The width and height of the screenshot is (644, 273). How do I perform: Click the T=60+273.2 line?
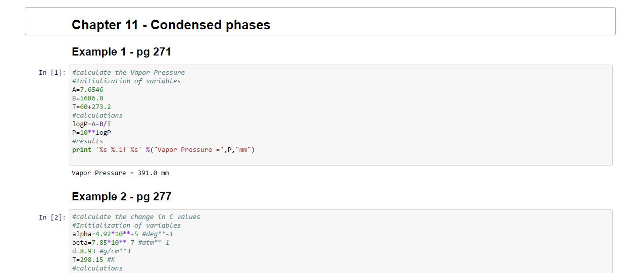click(91, 106)
